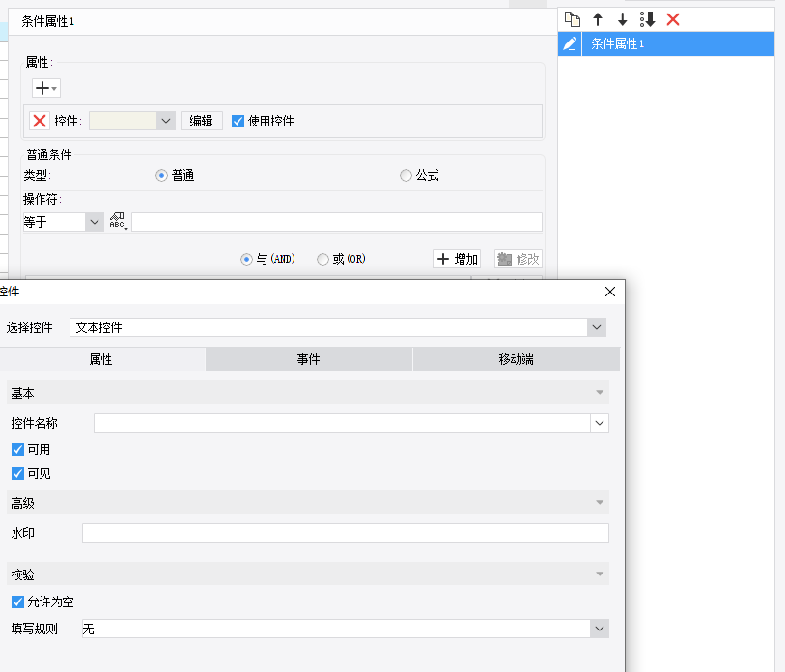Move the condition attribute up with the up arrow

click(598, 19)
